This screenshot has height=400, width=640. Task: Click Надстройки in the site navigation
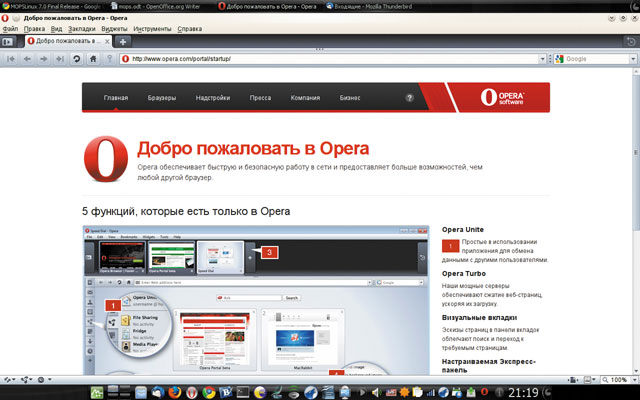click(x=213, y=98)
